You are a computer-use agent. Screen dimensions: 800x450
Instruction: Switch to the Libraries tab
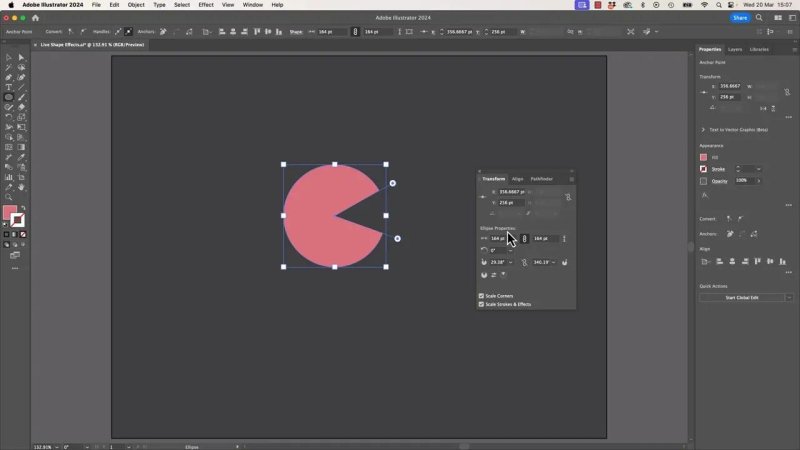click(x=759, y=49)
